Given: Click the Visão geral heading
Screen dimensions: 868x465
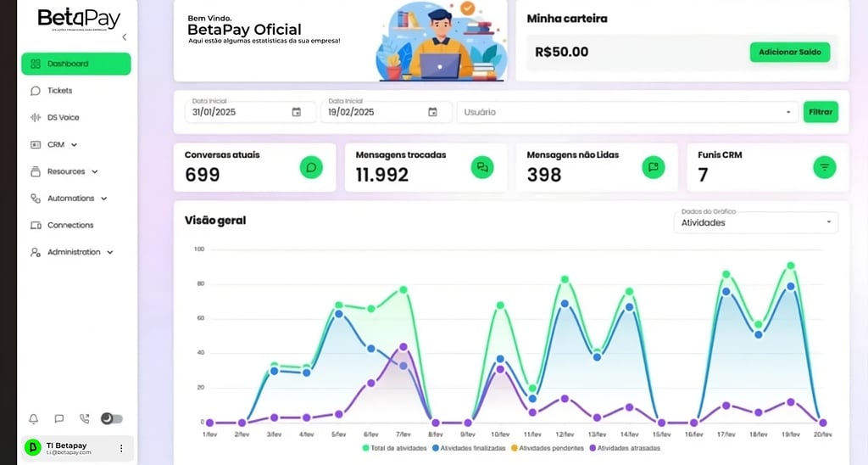Looking at the screenshot, I should point(215,221).
